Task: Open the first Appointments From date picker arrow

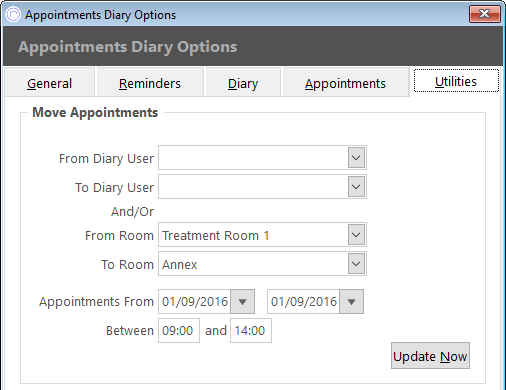Action: click(x=243, y=302)
